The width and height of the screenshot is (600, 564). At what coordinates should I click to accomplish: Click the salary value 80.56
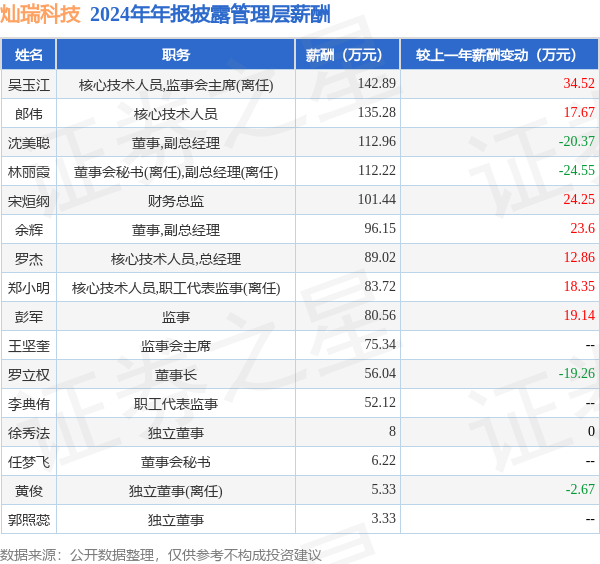tap(380, 315)
